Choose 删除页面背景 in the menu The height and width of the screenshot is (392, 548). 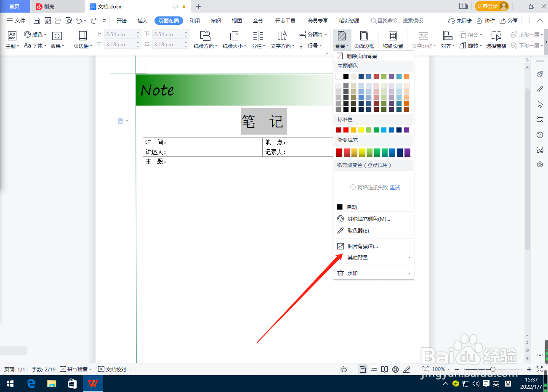tap(373, 56)
